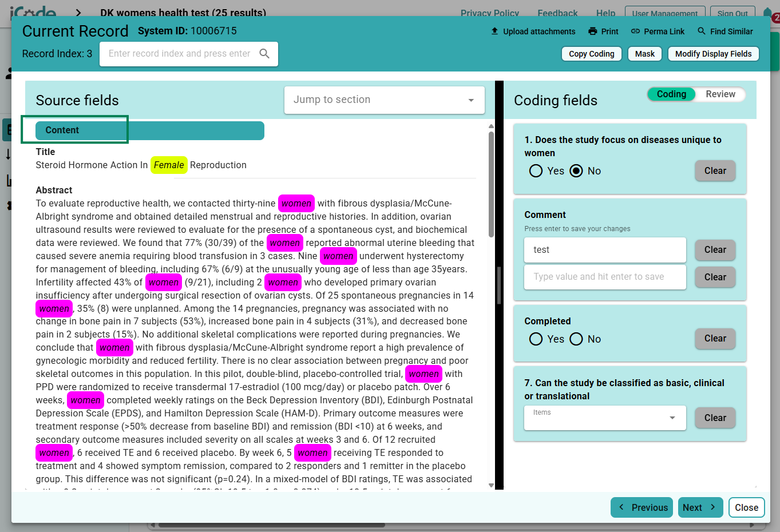Clear the question 1 answer
The height and width of the screenshot is (532, 780).
pos(715,170)
